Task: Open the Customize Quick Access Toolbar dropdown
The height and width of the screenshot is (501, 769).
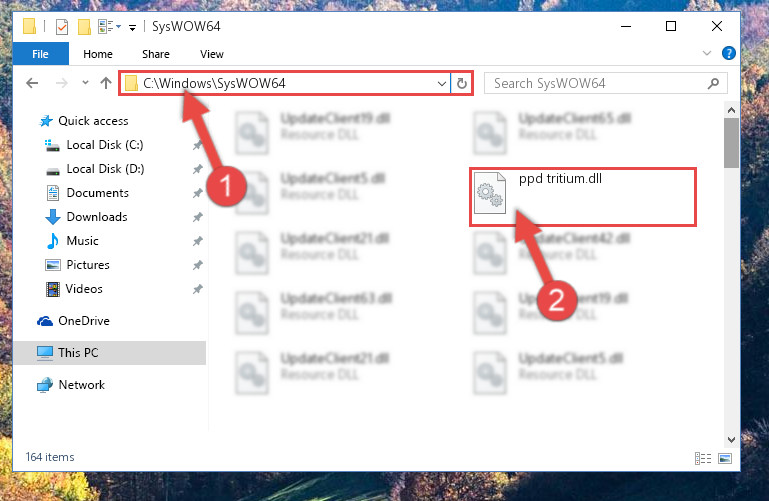Action: pos(132,27)
